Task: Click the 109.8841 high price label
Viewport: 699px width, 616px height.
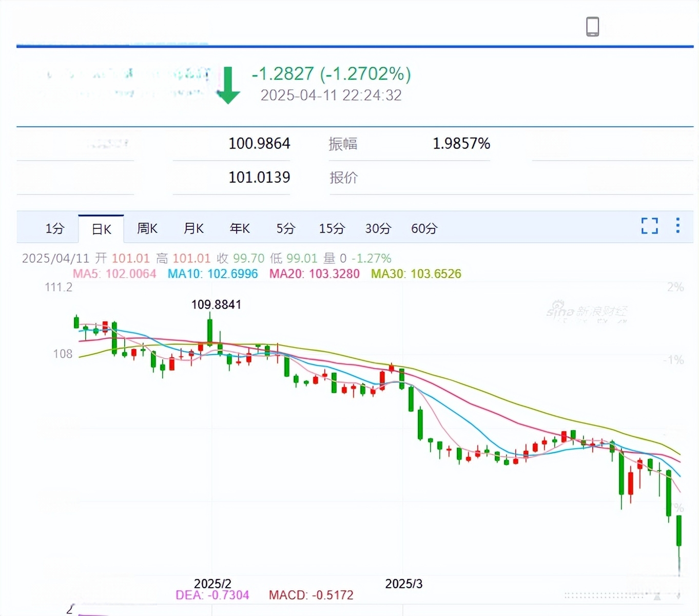Action: pos(216,304)
